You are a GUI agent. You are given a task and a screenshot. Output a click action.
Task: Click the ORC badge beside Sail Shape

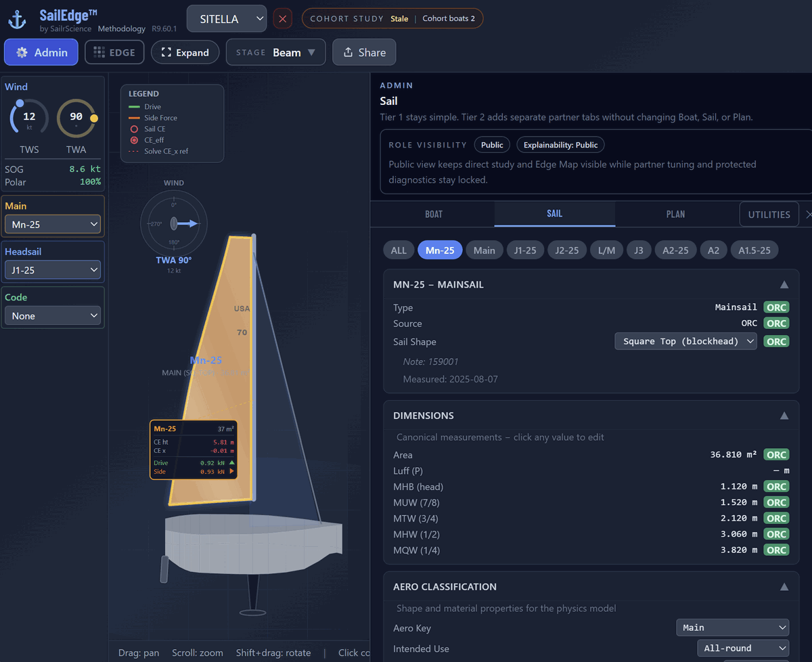pos(776,341)
